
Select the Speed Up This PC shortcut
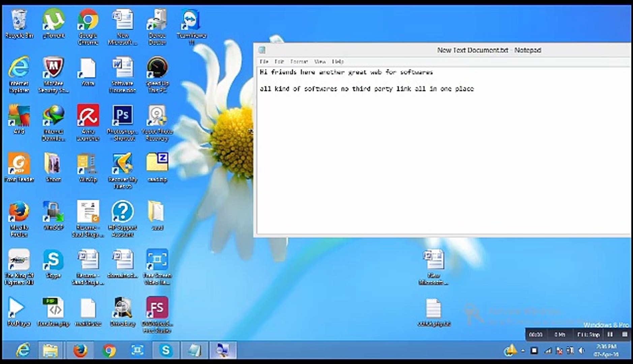click(x=157, y=75)
